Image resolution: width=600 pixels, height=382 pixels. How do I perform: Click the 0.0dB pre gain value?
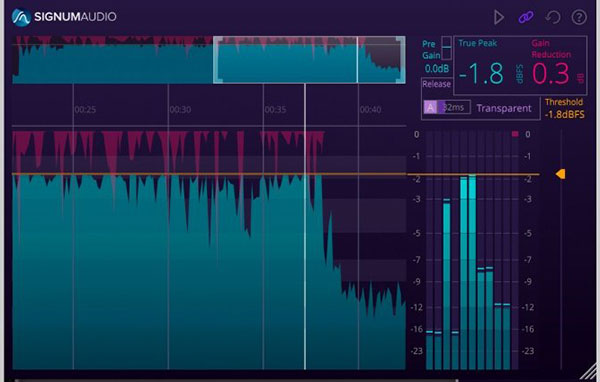pyautogui.click(x=437, y=69)
